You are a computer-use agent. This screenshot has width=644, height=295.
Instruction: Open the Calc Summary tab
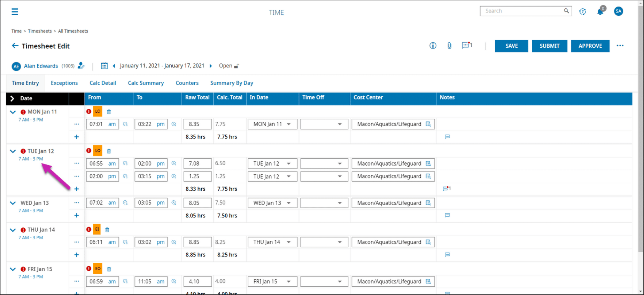coord(146,83)
